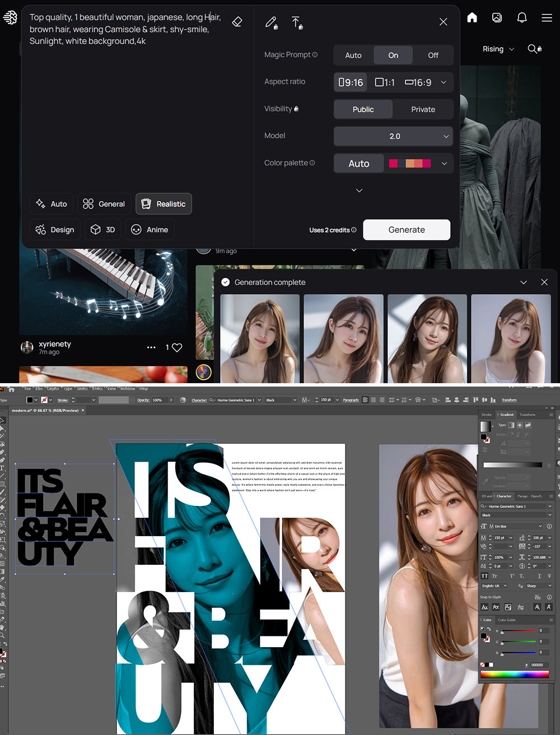Choose the 16:9 aspect ratio

[x=418, y=82]
